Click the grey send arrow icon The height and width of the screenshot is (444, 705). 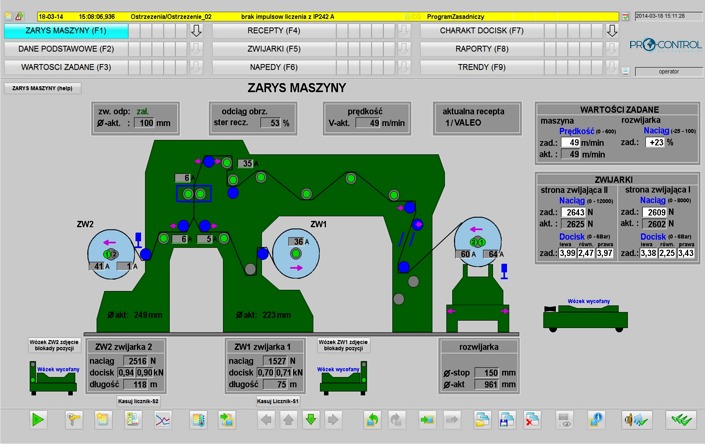[452, 420]
